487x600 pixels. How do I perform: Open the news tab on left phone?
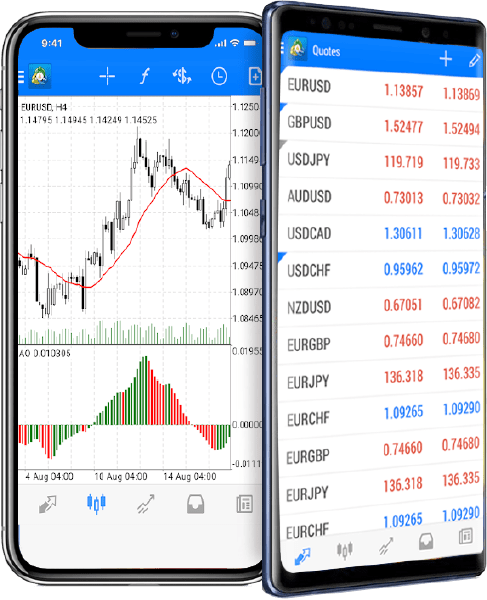pos(244,504)
